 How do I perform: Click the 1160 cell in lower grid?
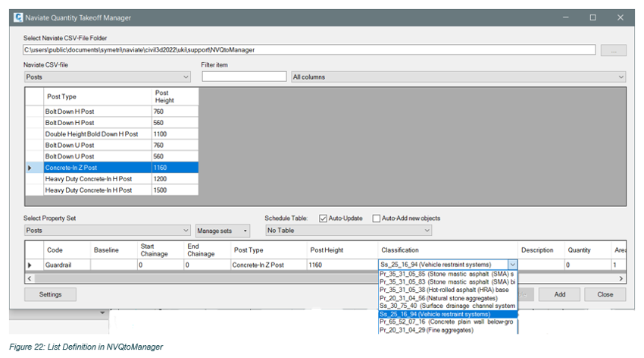click(x=342, y=265)
